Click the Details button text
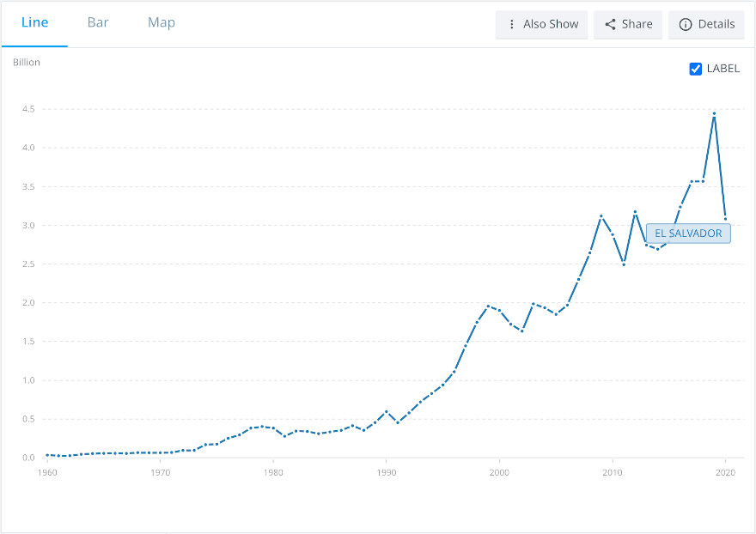 716,24
